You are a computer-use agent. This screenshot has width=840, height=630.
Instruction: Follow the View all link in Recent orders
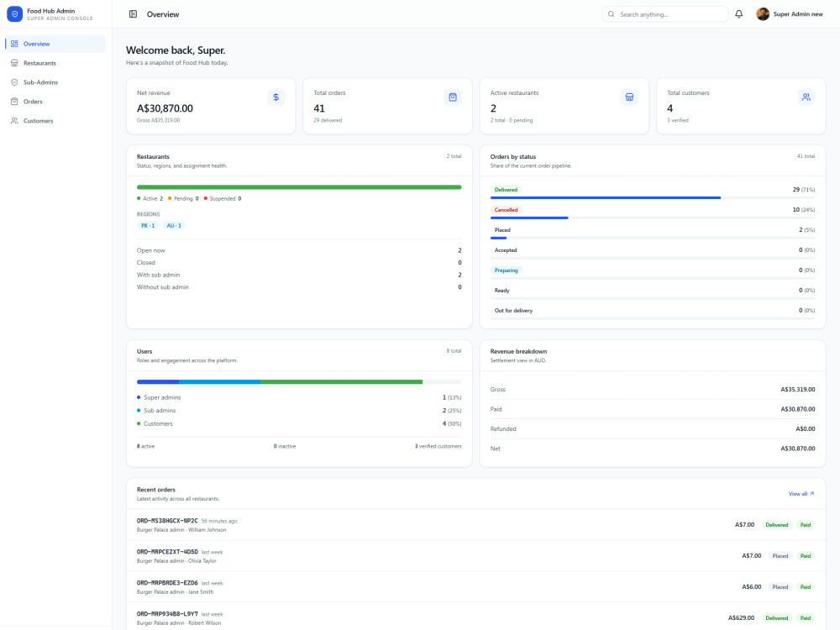801,493
